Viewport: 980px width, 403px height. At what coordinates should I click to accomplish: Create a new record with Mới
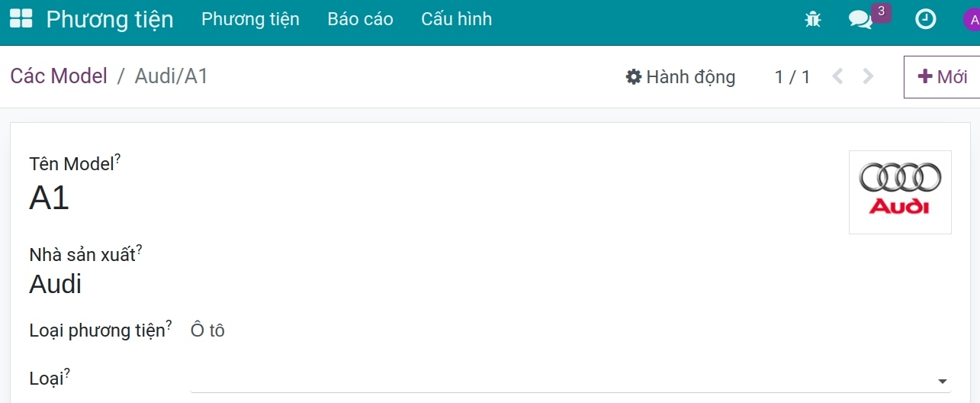pyautogui.click(x=942, y=77)
